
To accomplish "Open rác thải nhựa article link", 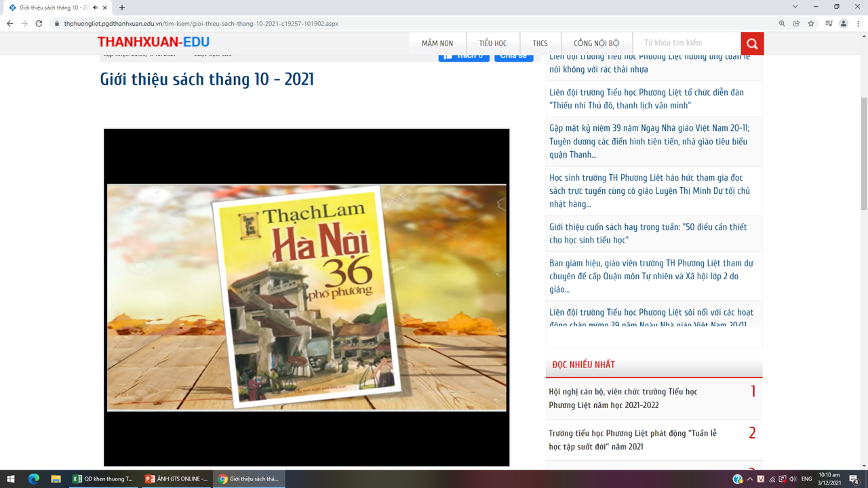I will (x=650, y=64).
